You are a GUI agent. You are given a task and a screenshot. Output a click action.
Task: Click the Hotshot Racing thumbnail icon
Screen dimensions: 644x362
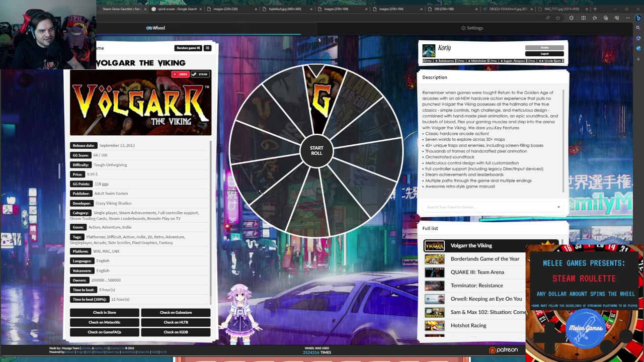click(x=435, y=325)
